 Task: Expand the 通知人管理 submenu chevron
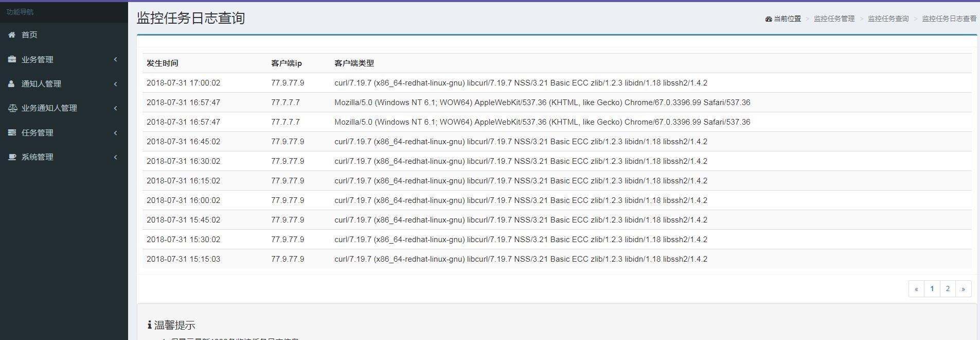pyautogui.click(x=115, y=83)
